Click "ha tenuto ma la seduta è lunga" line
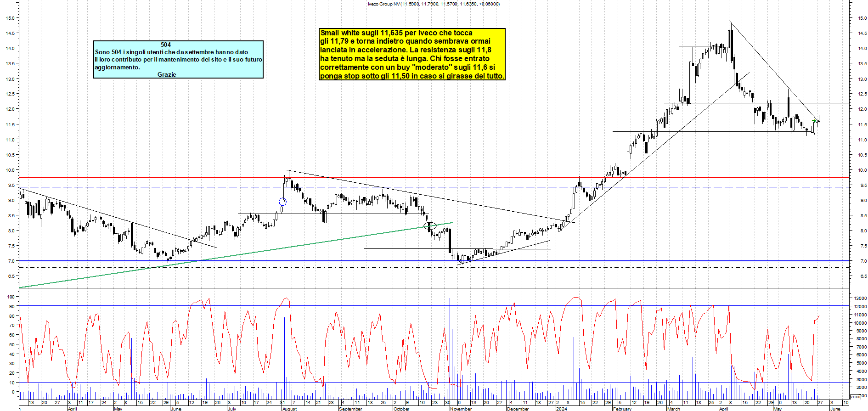Image resolution: width=868 pixels, height=411 pixels. pos(405,58)
